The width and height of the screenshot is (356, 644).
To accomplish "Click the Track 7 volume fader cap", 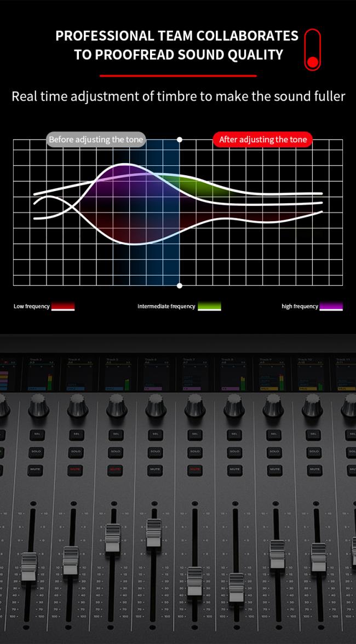I will 194,581.
